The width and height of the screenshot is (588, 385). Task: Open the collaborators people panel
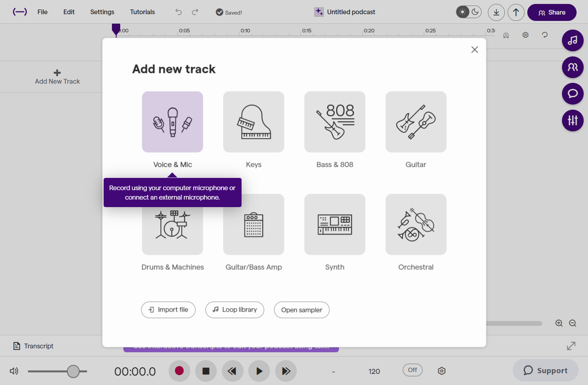pos(573,67)
